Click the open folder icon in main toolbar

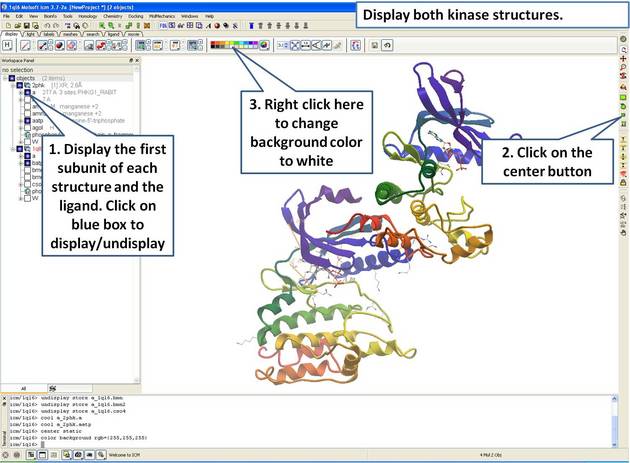(x=15, y=26)
